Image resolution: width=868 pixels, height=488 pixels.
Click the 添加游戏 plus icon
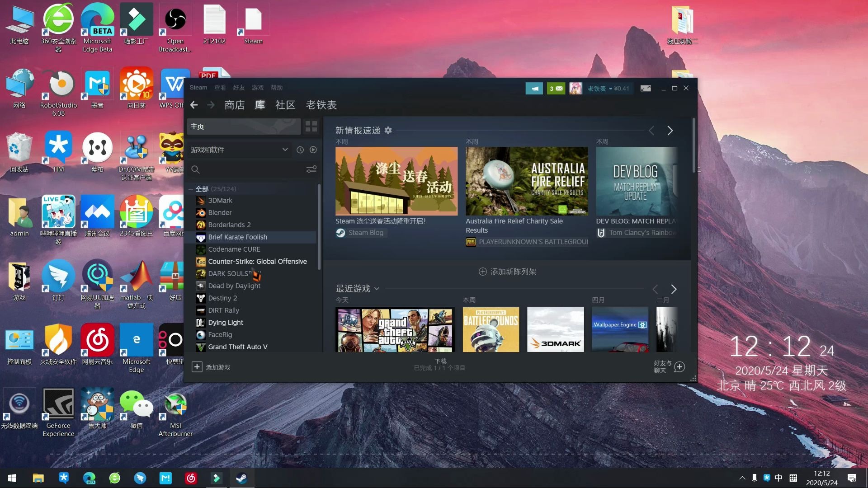click(197, 367)
